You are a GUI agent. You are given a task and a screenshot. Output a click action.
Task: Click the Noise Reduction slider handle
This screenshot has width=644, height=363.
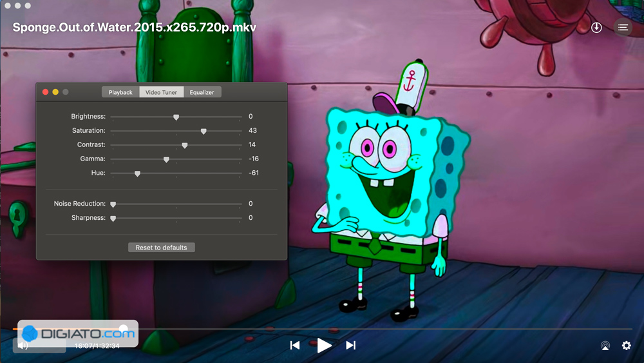coord(113,204)
